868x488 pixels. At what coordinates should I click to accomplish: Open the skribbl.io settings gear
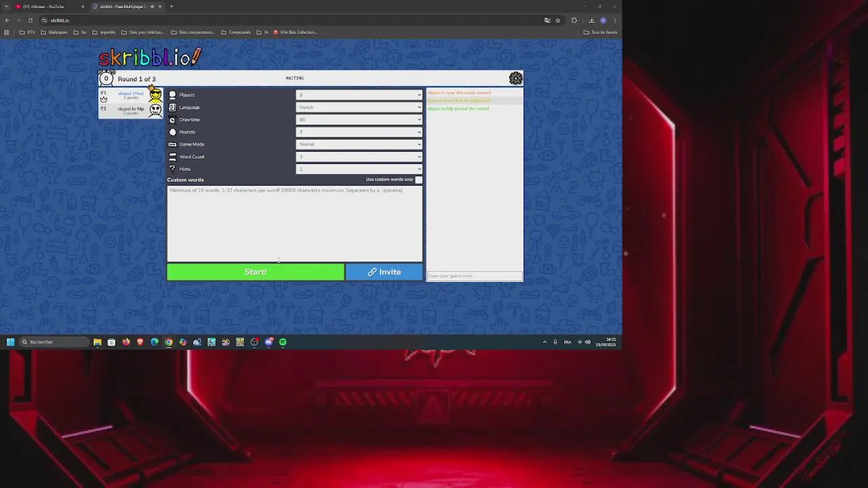[x=516, y=79]
